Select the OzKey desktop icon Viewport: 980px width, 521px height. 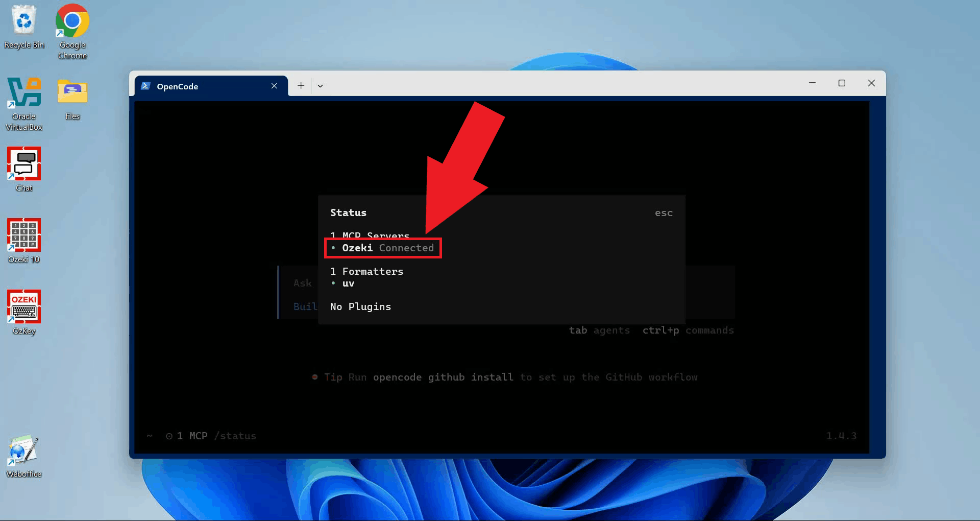tap(24, 313)
